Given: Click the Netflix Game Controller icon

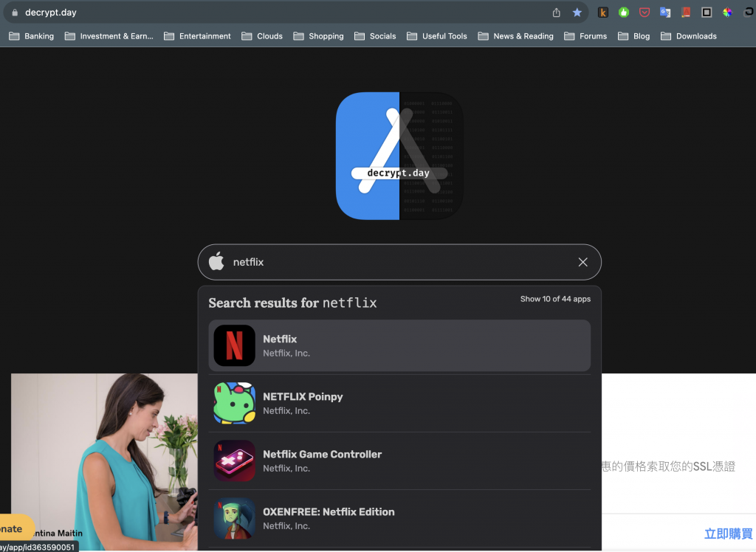Looking at the screenshot, I should (234, 461).
